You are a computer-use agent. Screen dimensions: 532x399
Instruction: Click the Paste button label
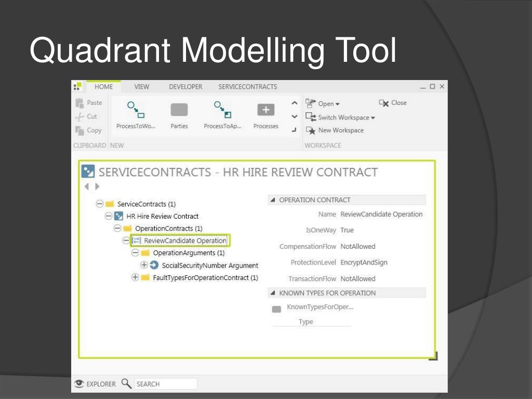(95, 102)
